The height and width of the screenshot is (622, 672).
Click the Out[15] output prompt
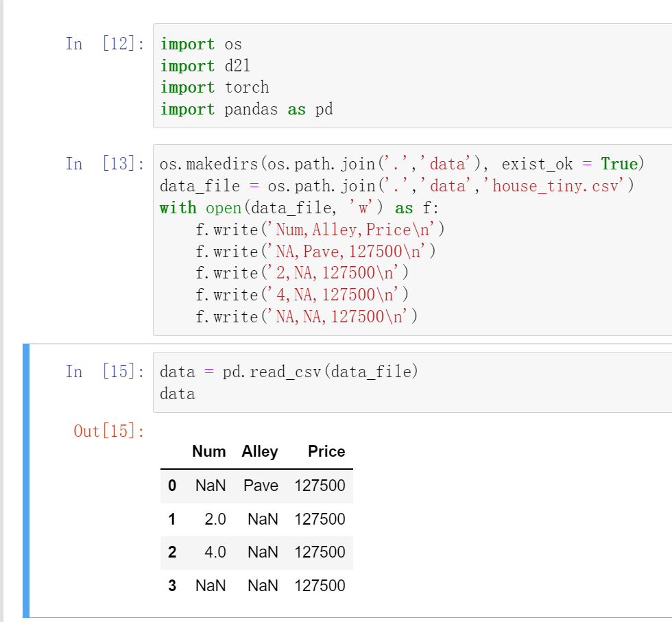(x=109, y=431)
